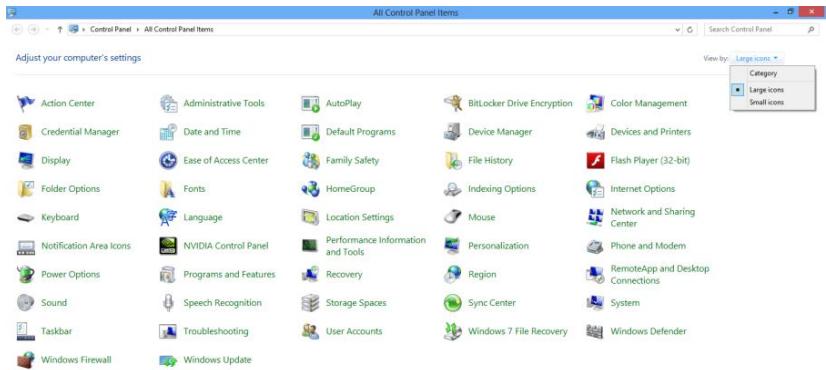This screenshot has width=826, height=370.
Task: Click the Credential Manager safe icon
Action: point(25,132)
